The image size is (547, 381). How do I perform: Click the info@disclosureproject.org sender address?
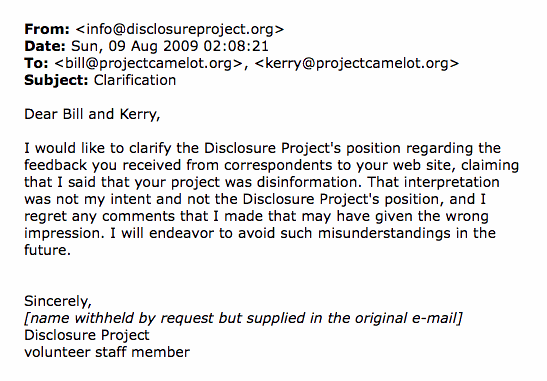(x=180, y=29)
